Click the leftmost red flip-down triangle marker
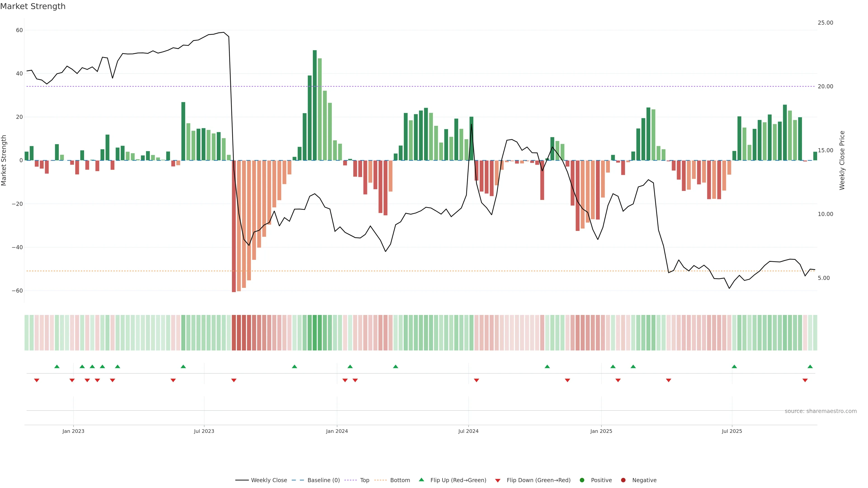The image size is (868, 488). pyautogui.click(x=37, y=380)
